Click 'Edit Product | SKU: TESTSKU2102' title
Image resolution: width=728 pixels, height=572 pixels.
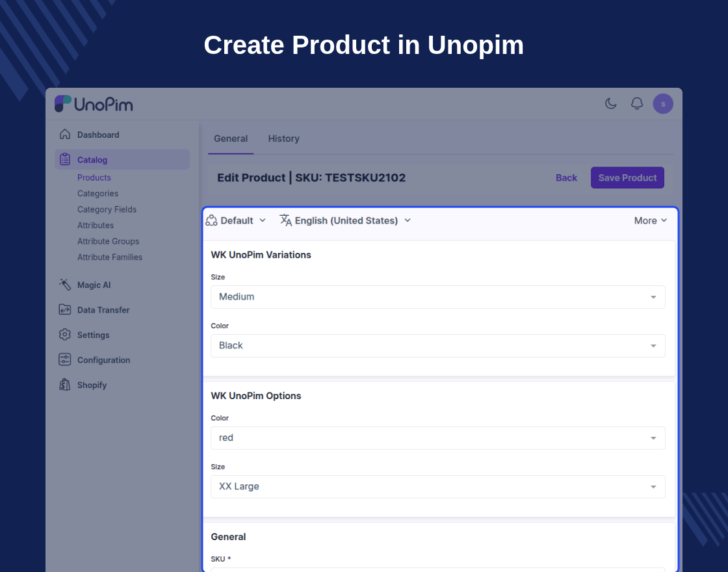coord(311,178)
